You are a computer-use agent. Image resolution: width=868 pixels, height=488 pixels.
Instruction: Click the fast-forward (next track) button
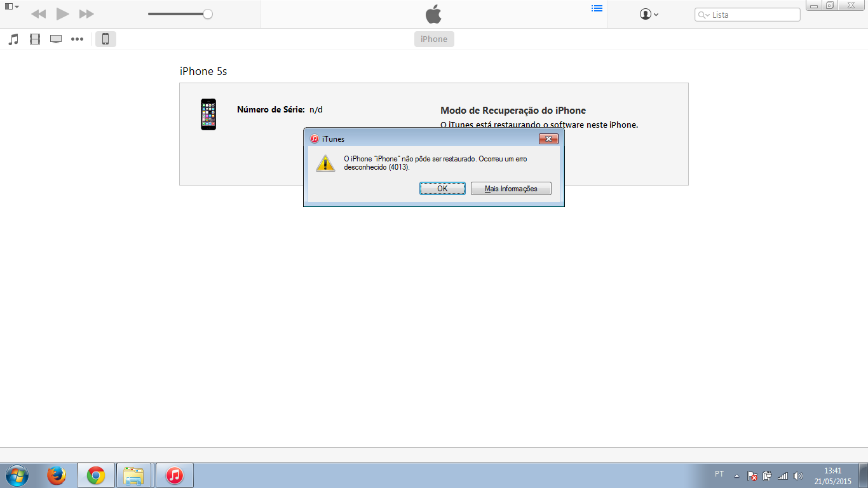[x=86, y=14]
